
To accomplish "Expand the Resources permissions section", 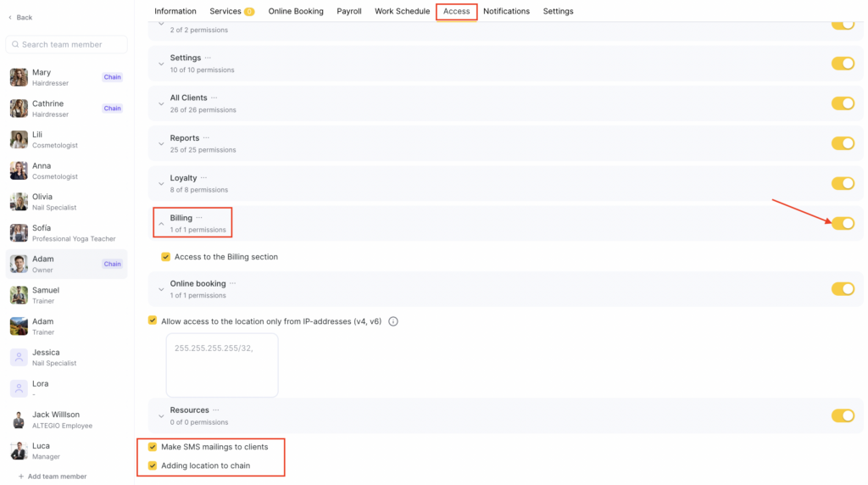I will click(x=161, y=415).
